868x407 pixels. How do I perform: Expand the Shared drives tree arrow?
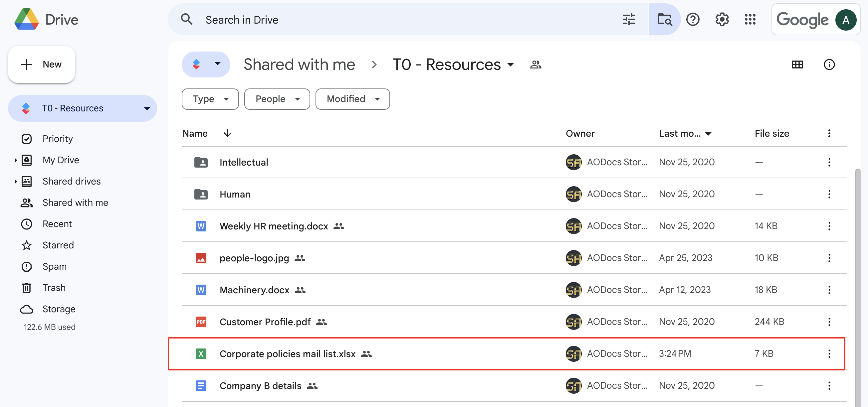point(16,182)
